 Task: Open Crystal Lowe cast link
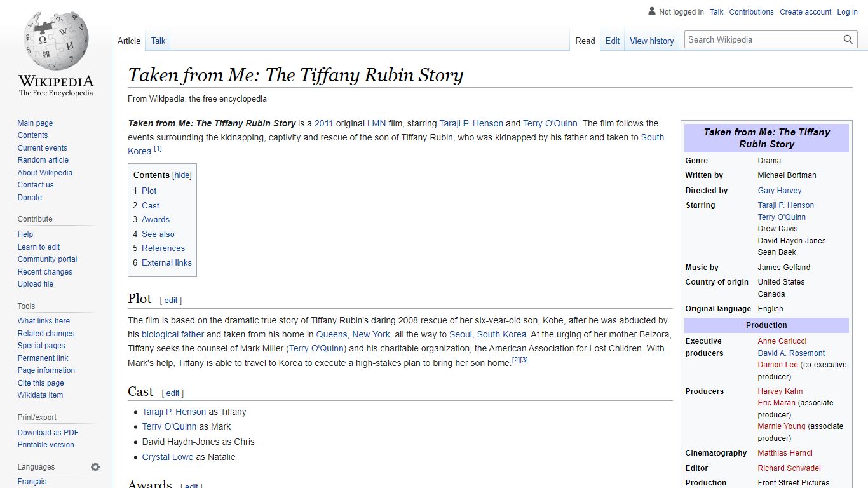click(168, 457)
